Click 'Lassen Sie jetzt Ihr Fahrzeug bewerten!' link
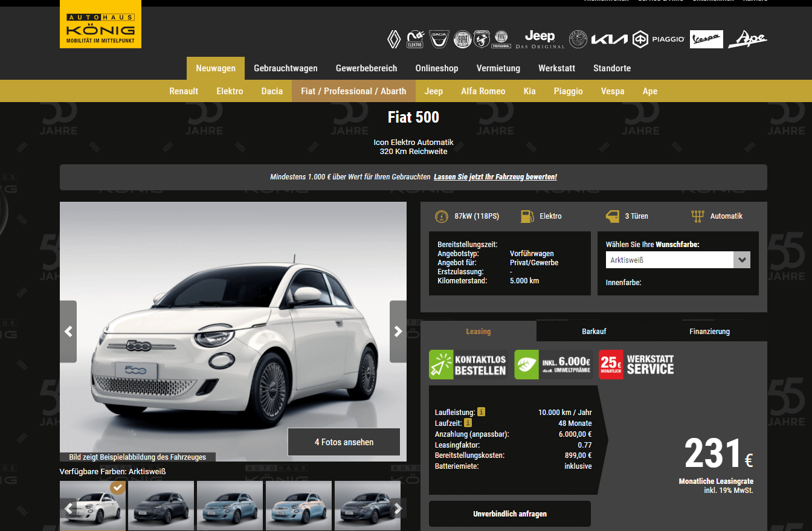Image resolution: width=812 pixels, height=531 pixels. point(495,177)
